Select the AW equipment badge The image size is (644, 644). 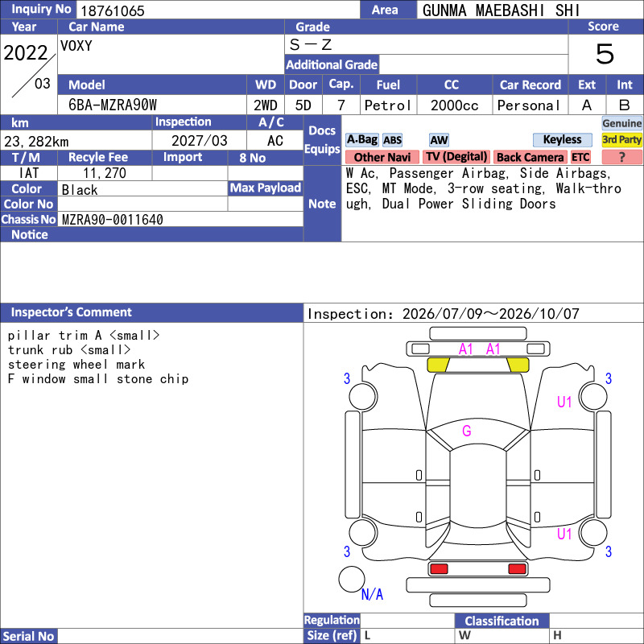439,140
